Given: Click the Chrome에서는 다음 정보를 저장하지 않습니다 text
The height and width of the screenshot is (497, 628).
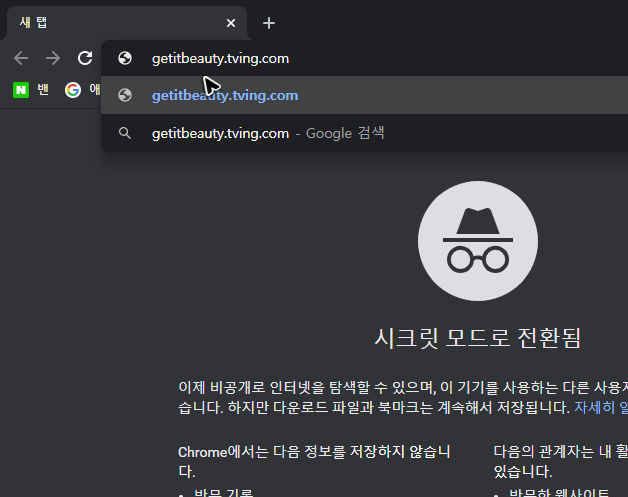Looking at the screenshot, I should point(314,461).
